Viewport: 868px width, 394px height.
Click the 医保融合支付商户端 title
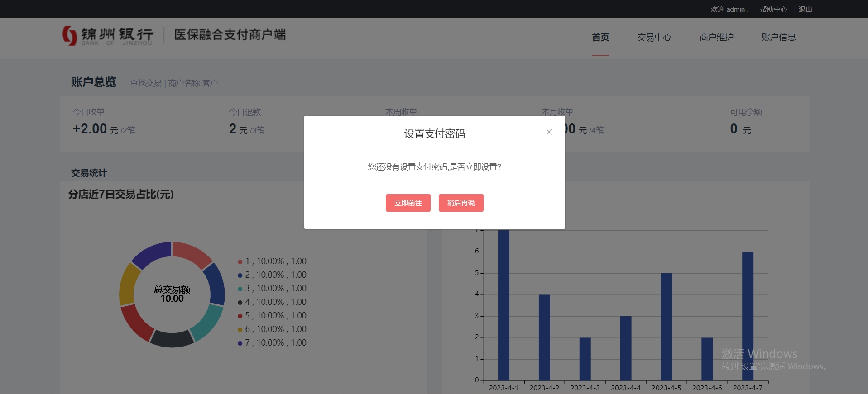point(230,35)
